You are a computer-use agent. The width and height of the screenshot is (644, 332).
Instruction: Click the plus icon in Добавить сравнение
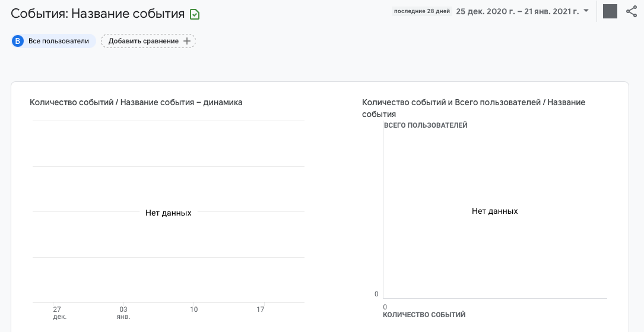point(187,41)
